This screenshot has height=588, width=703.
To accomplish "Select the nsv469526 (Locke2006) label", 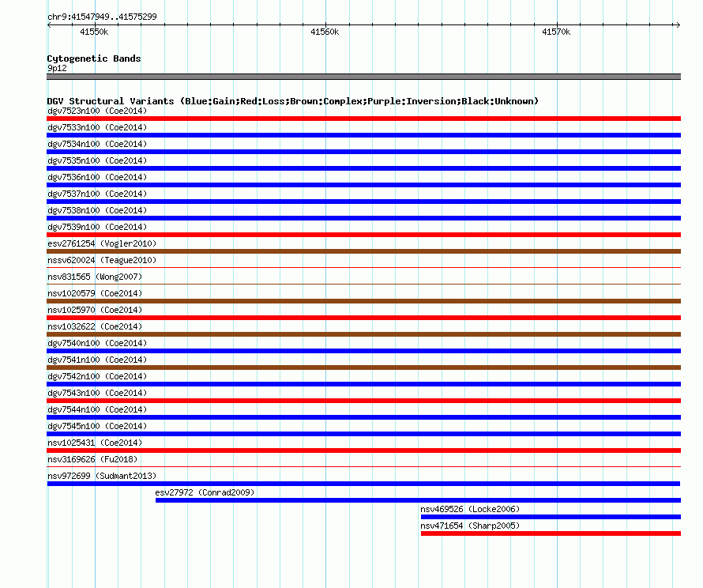I will click(x=470, y=509).
